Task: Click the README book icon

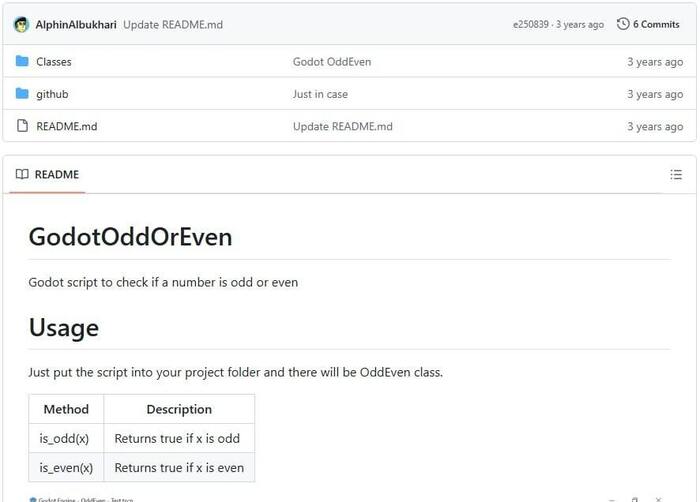Action: tap(22, 174)
